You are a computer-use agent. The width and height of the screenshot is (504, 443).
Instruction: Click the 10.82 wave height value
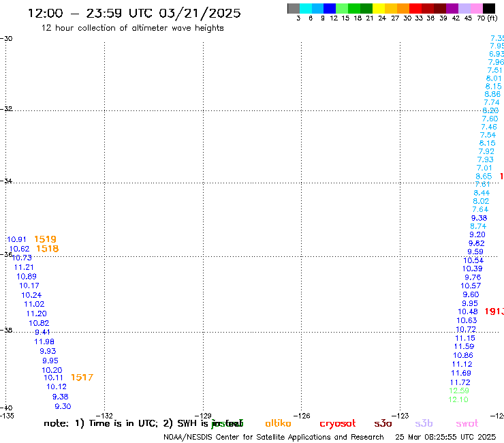click(39, 323)
